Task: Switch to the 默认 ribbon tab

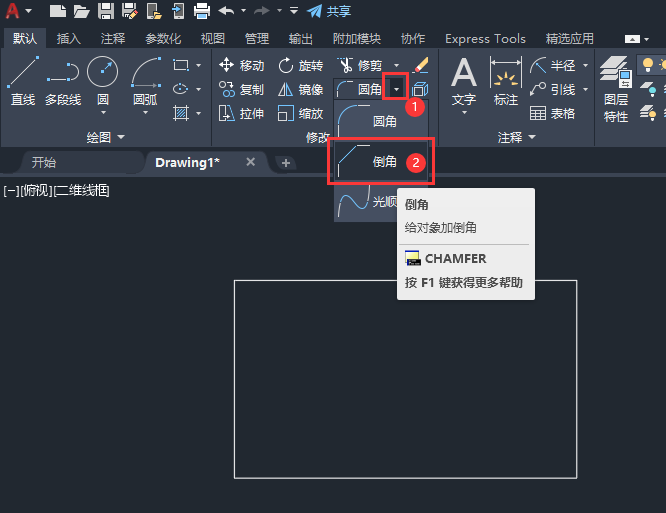Action: (x=25, y=39)
